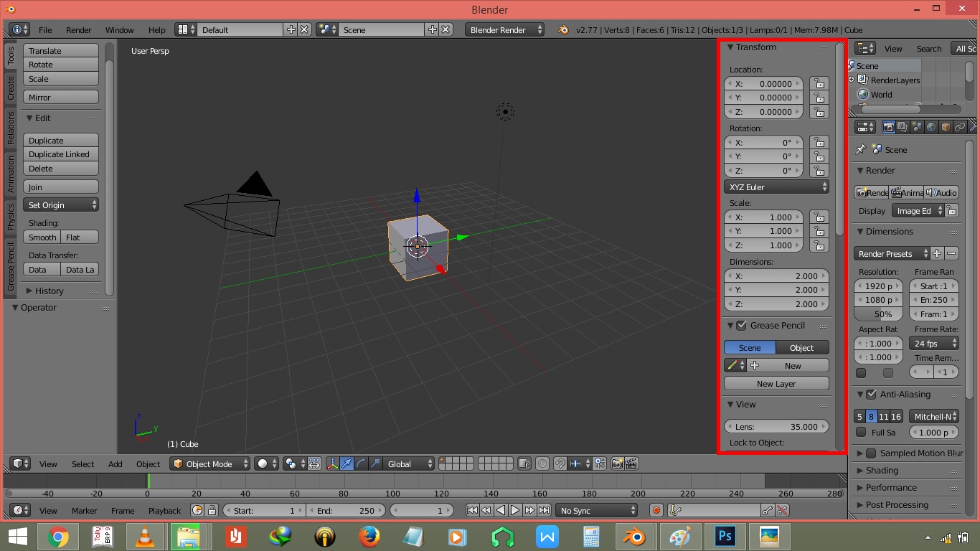This screenshot has width=980, height=551.
Task: Open the XYZ Euler rotation mode dropdown
Action: click(x=776, y=187)
